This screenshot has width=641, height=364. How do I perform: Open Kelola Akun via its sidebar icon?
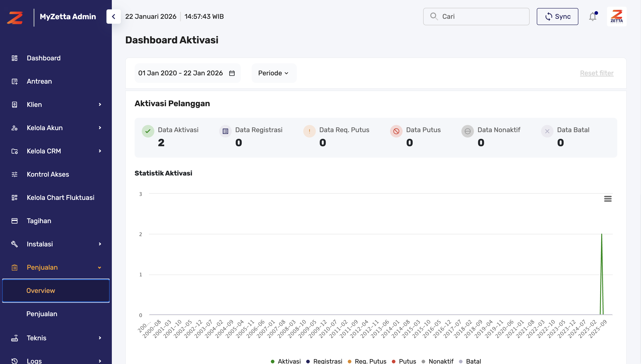click(14, 128)
